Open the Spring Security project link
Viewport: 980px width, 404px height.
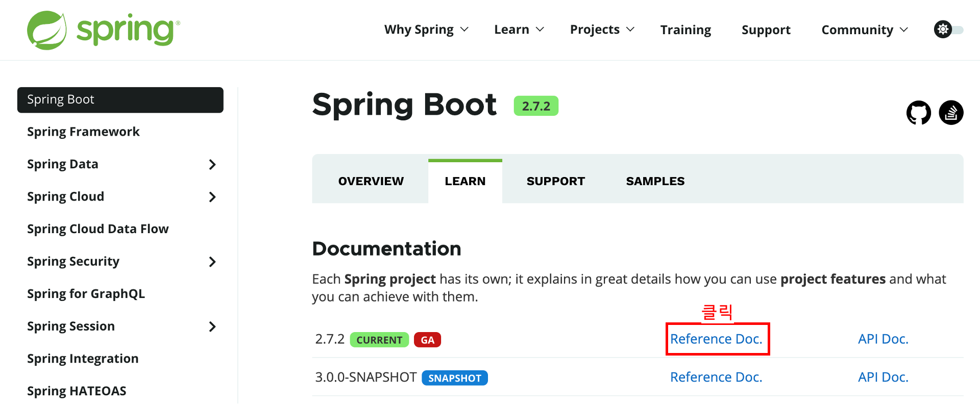coord(73,261)
